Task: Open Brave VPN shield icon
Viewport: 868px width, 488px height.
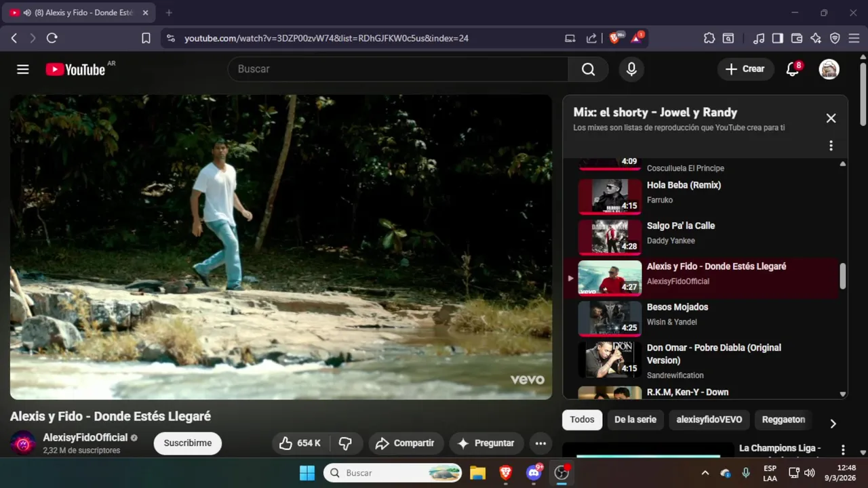Action: [x=835, y=38]
